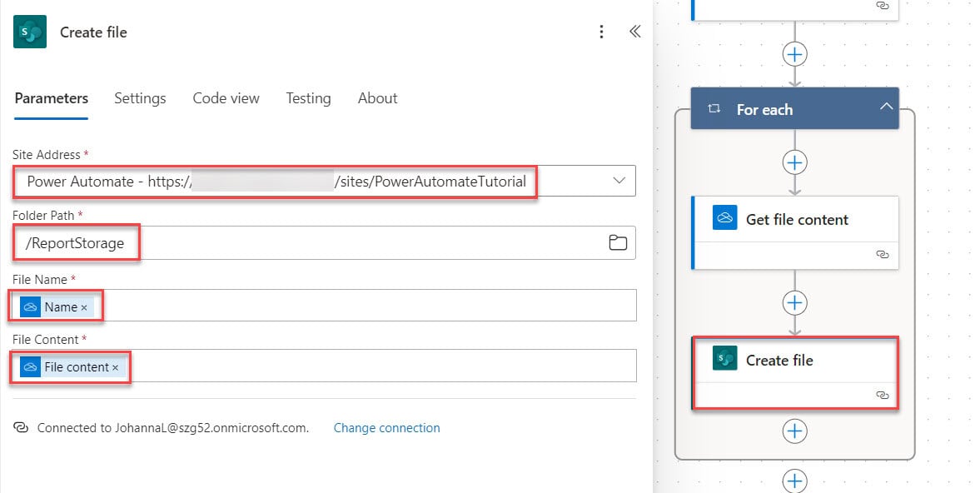Screen dimensions: 980x493
Task: Select the Get file content action card
Action: 794,219
